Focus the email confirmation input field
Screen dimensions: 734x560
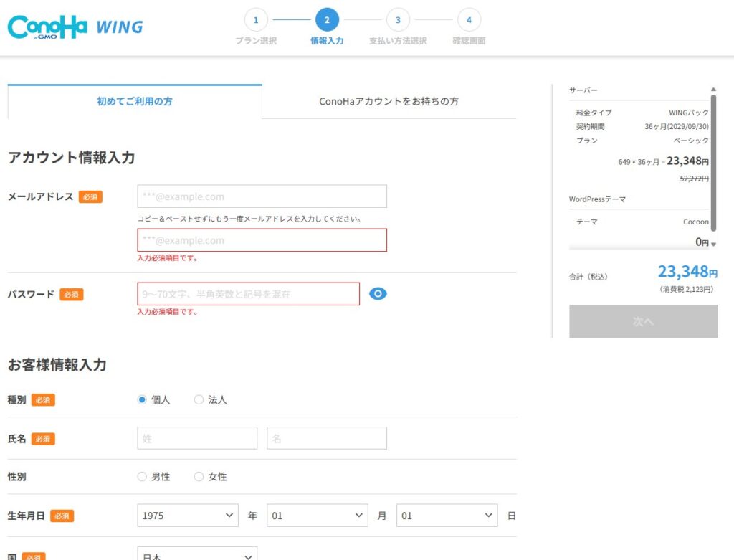coord(262,240)
